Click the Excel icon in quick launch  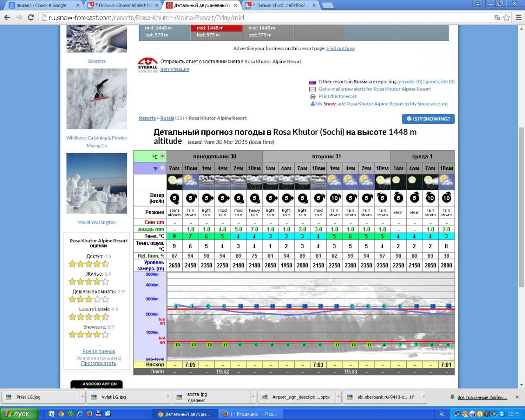coord(52,413)
